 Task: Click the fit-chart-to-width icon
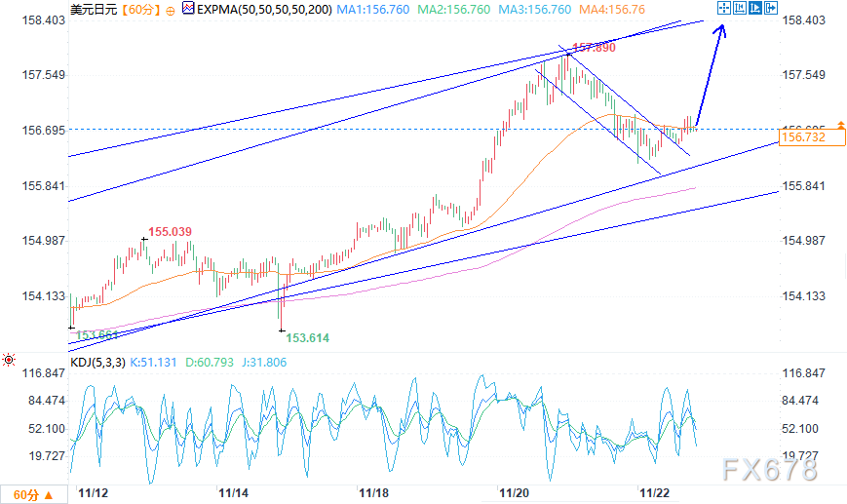tap(741, 9)
